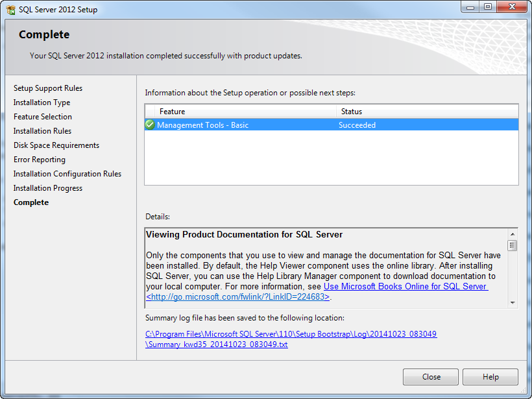Click the Details scrollbar up arrow
The height and width of the screenshot is (399, 532).
pos(513,234)
